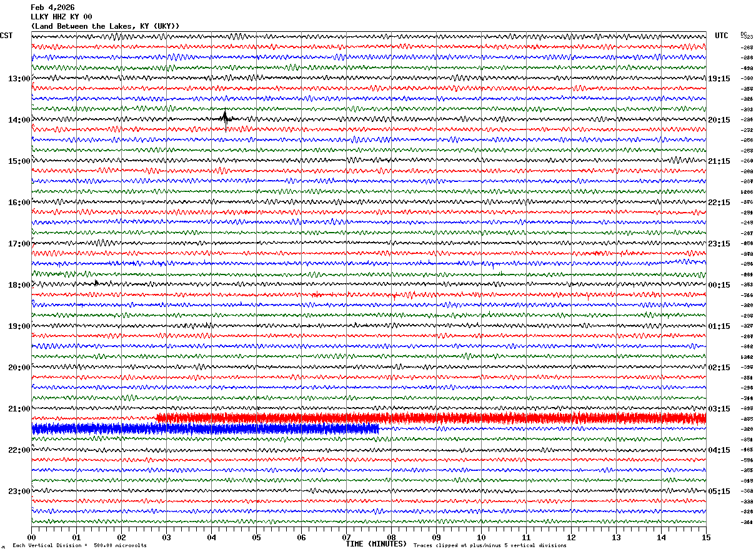Click the 23:15 UTC time label

click(719, 244)
